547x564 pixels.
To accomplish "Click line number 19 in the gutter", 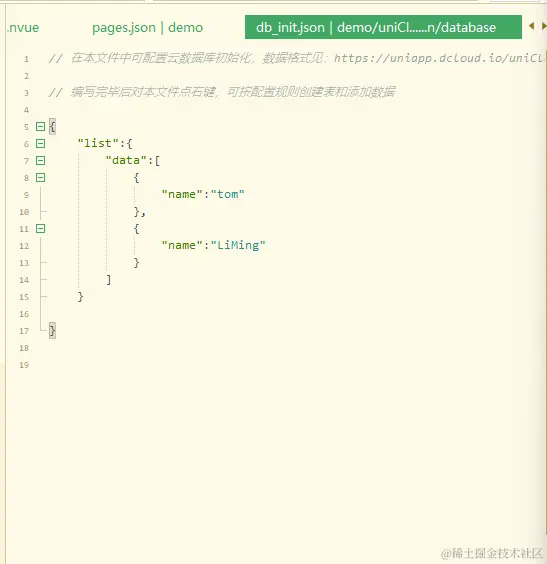I will click(24, 365).
